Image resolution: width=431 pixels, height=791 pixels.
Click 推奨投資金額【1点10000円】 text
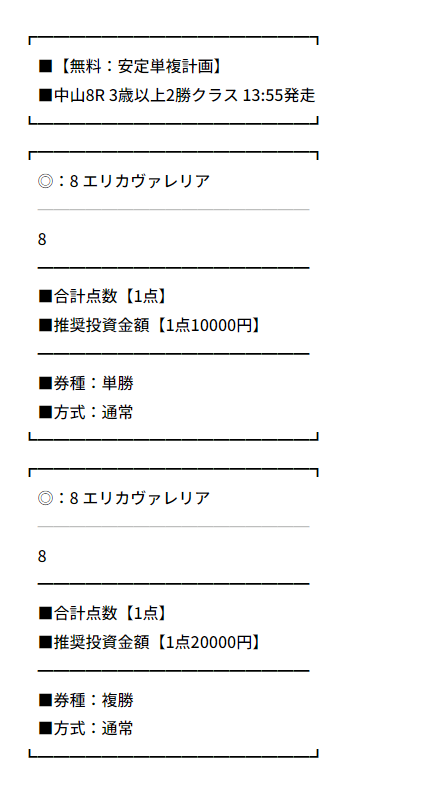[150, 325]
